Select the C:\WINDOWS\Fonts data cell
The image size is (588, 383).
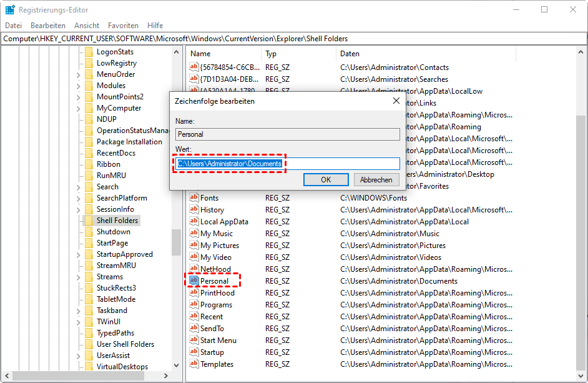coord(373,198)
